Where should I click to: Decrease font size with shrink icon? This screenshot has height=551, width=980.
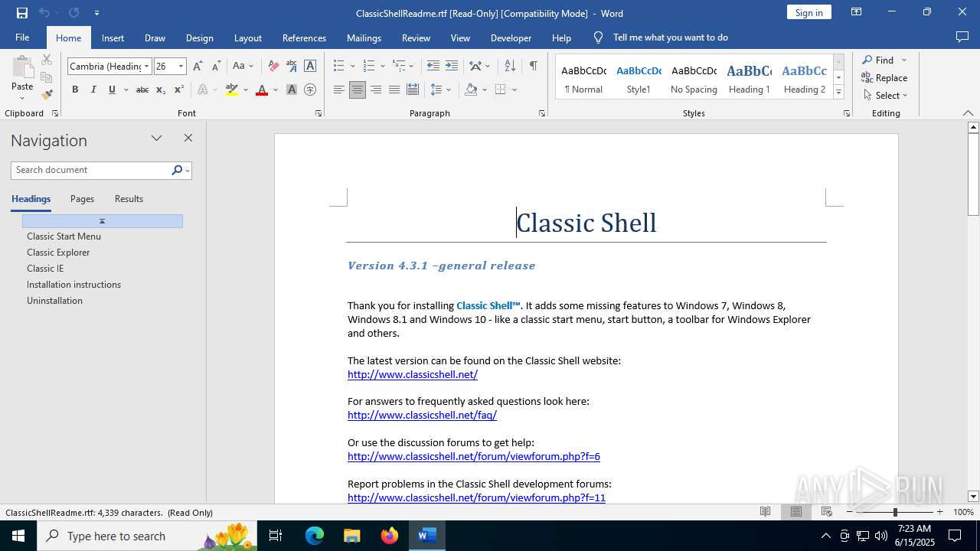216,66
